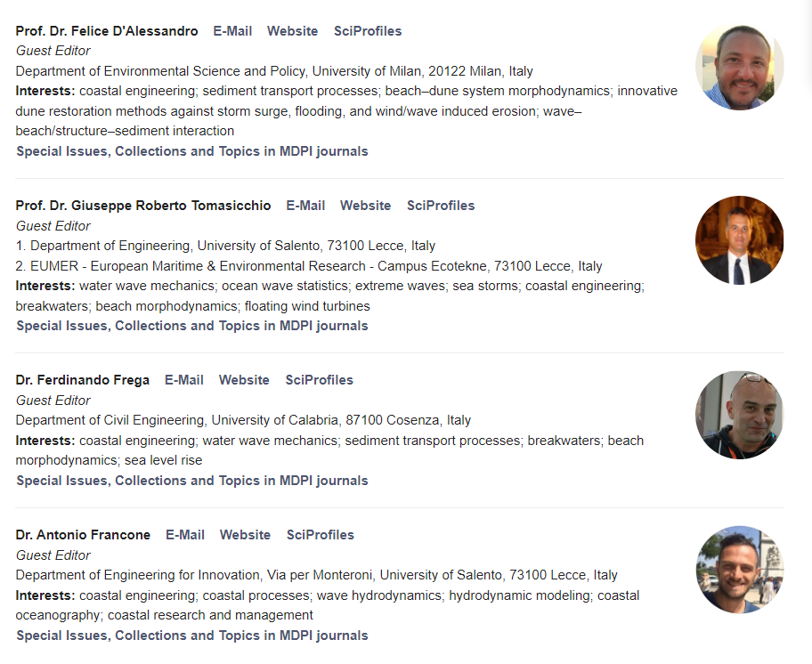The image size is (812, 664).
Task: Visit Ferdinando Frega's Website link
Action: point(244,380)
